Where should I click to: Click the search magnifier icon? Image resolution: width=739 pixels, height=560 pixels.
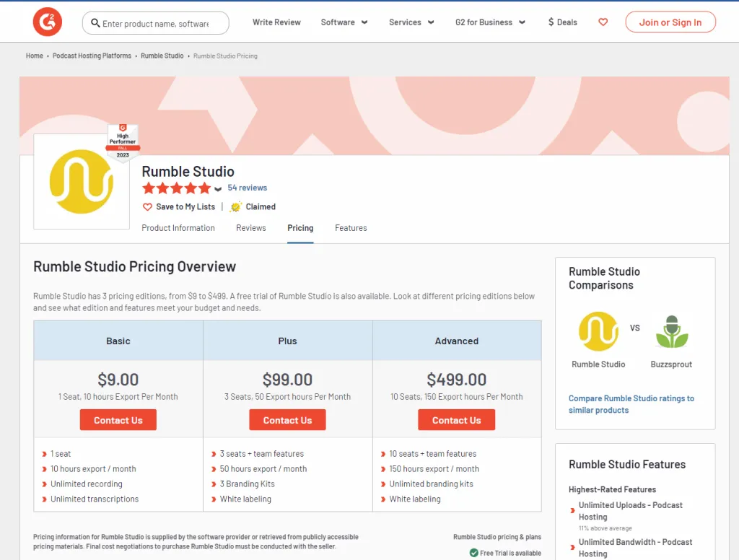coord(95,22)
